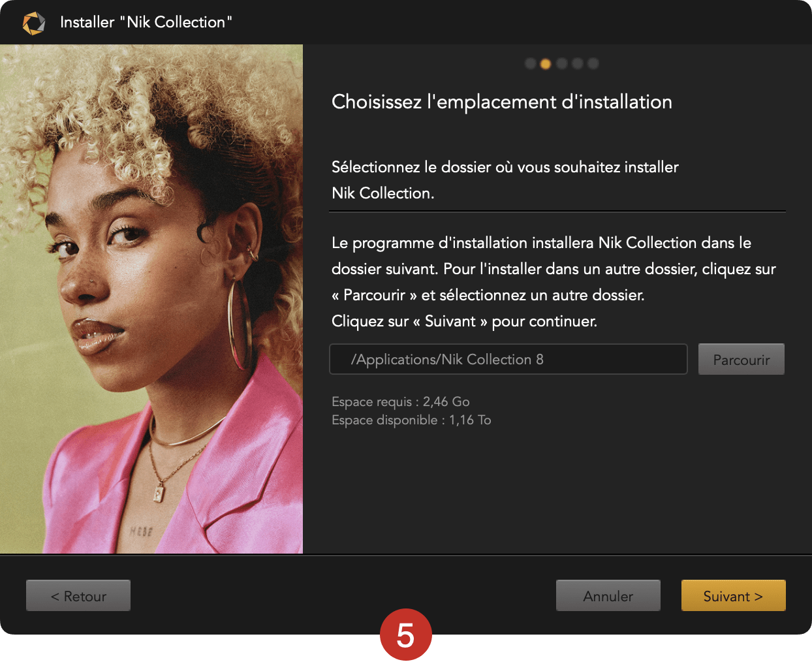812x662 pixels.
Task: Click the Choisissez l'emplacement d'installation heading
Action: click(x=502, y=102)
